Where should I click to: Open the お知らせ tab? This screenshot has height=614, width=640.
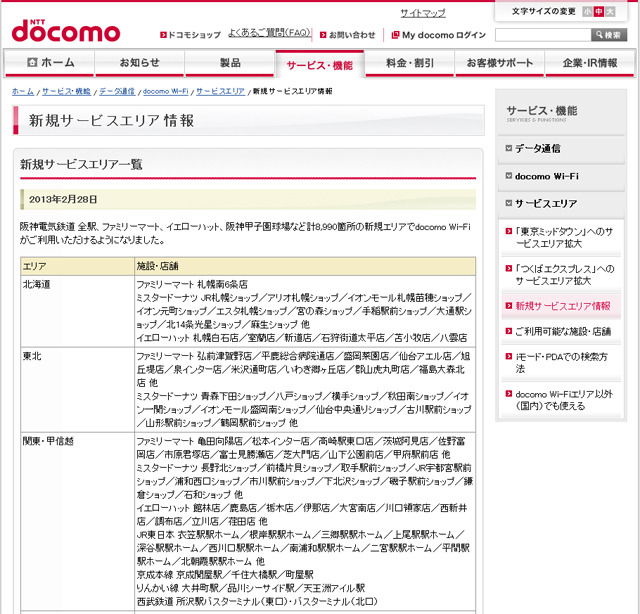click(x=140, y=63)
